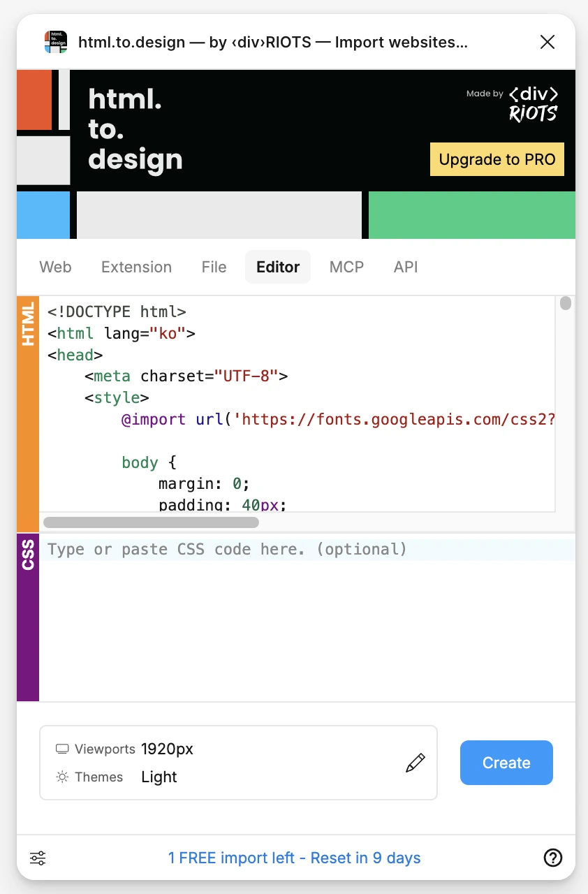The width and height of the screenshot is (588, 894).
Task: Open help with the question mark icon
Action: pos(552,858)
